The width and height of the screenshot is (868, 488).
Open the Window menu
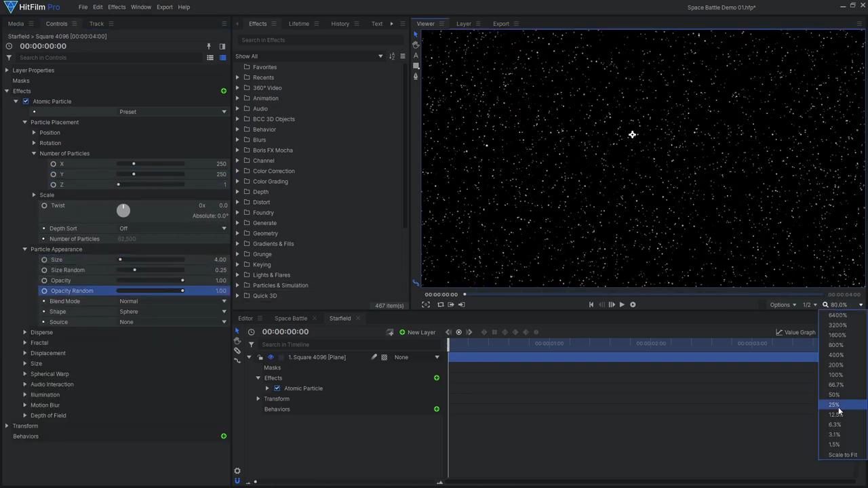[140, 7]
